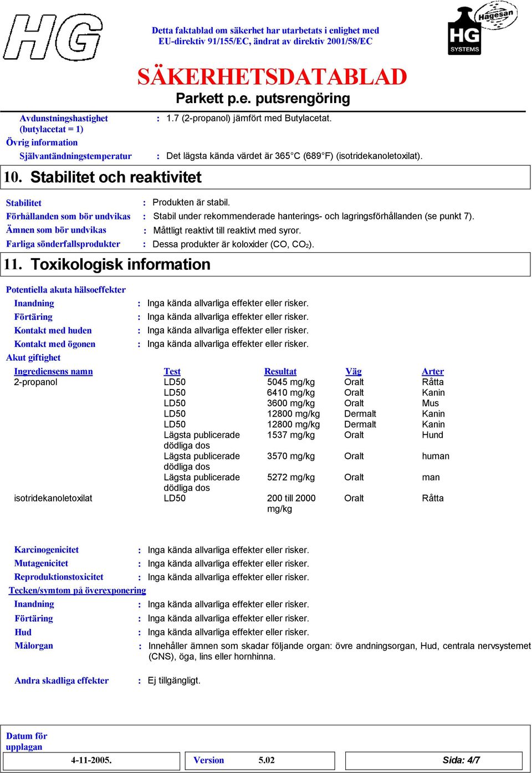Click the Ingrediensens namn column header

point(53,371)
